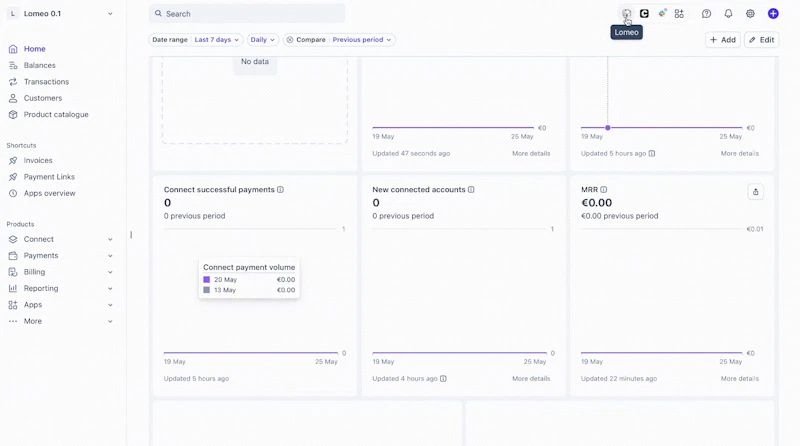Click the export icon on the MRR card
This screenshot has width=800, height=446.
756,192
